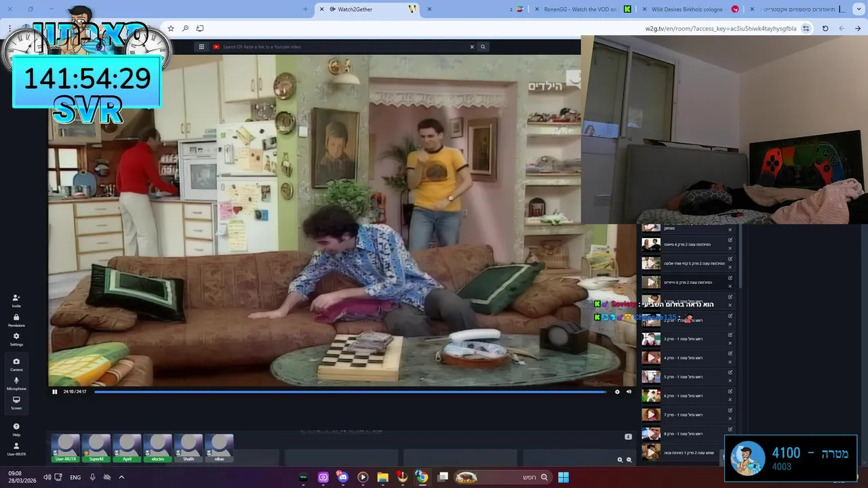Clear the video search field

click(472, 47)
